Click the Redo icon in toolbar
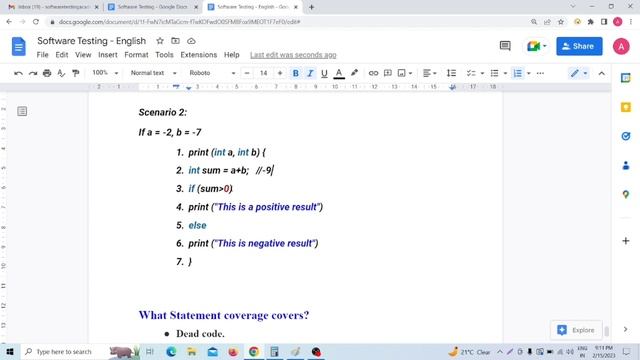 point(33,73)
